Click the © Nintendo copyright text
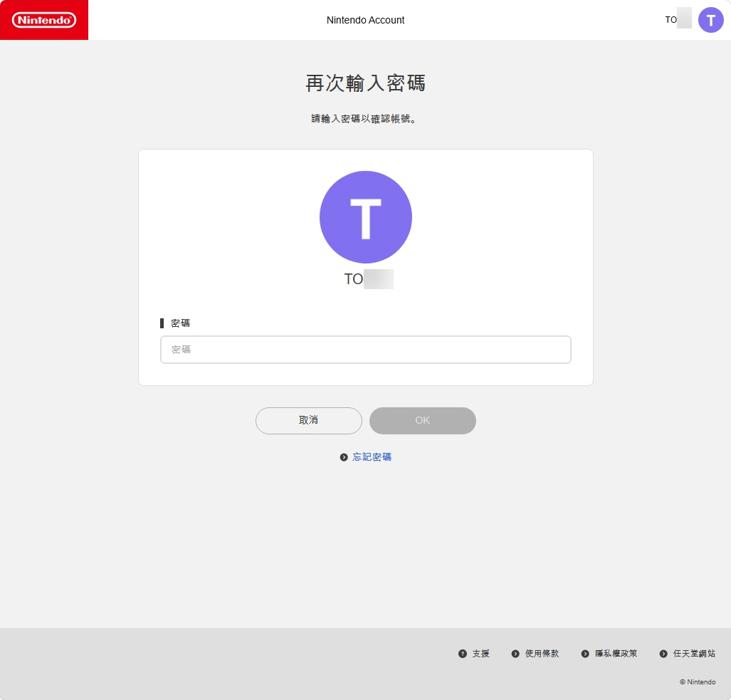 tap(696, 681)
